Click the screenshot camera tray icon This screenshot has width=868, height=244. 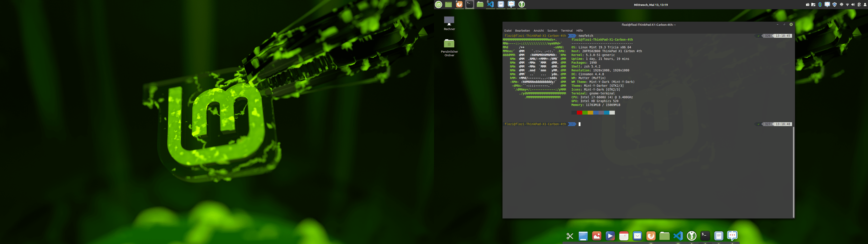pyautogui.click(x=808, y=5)
